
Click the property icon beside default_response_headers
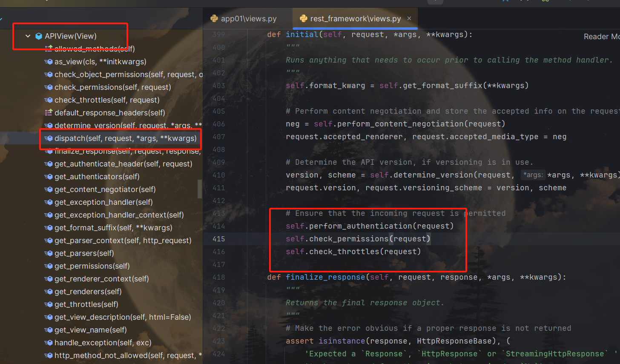click(x=49, y=113)
